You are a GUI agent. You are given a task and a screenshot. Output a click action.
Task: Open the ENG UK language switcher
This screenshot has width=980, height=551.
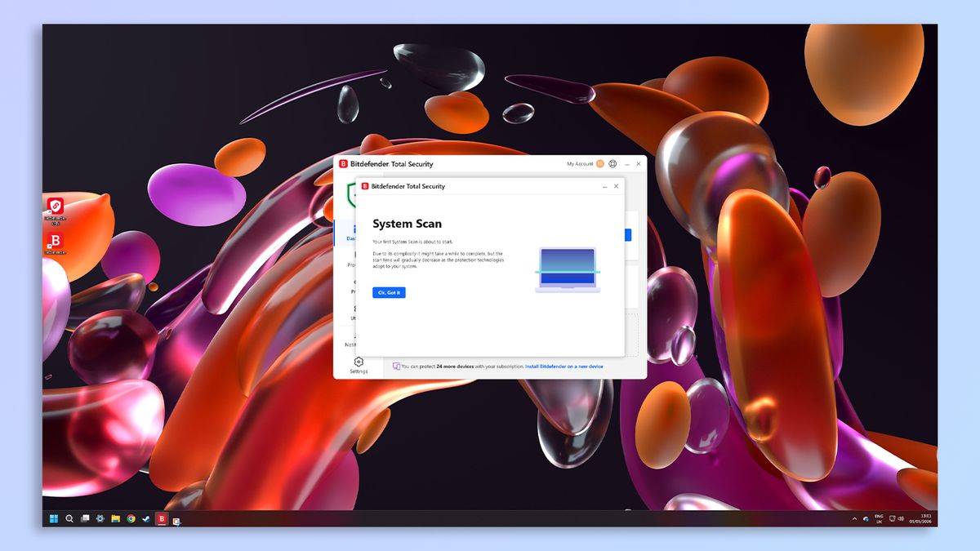880,518
